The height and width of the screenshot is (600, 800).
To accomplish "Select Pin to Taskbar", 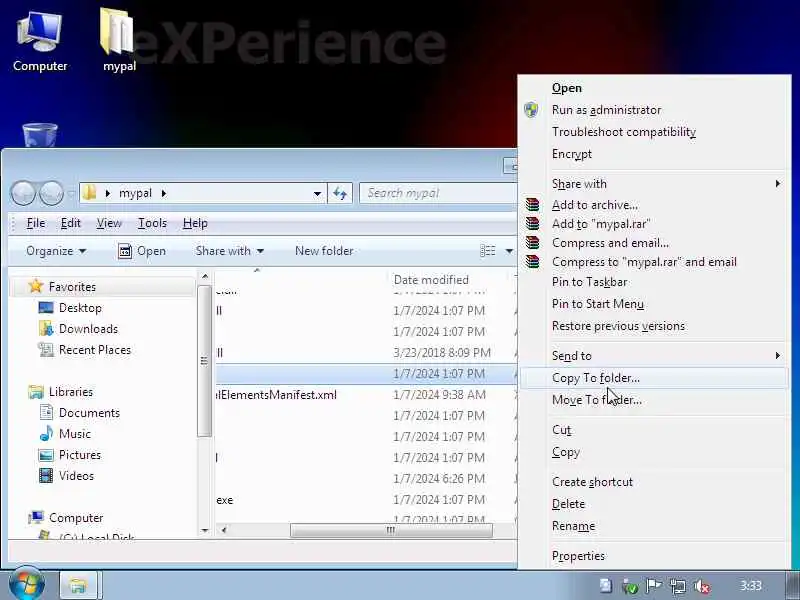I will pos(654,282).
